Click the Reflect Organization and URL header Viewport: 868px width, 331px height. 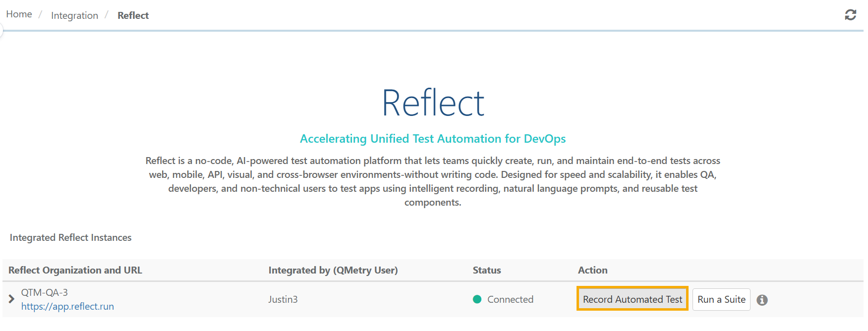75,270
